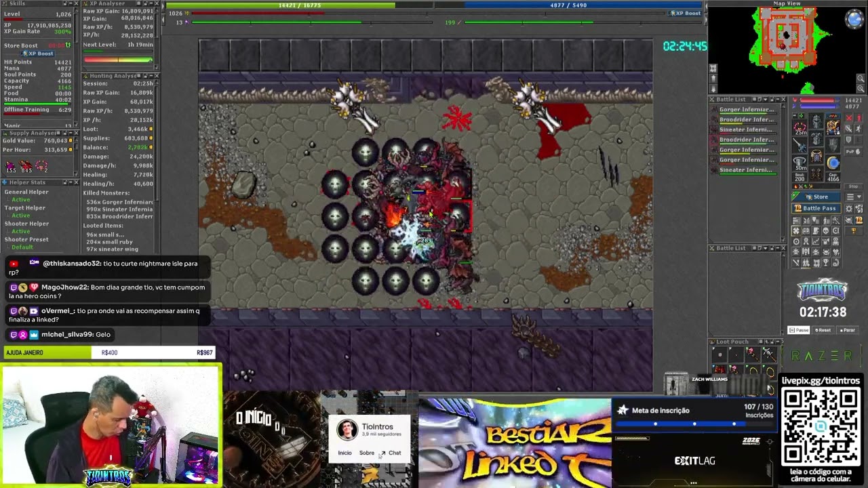Open the globe world map icon

[854, 20]
